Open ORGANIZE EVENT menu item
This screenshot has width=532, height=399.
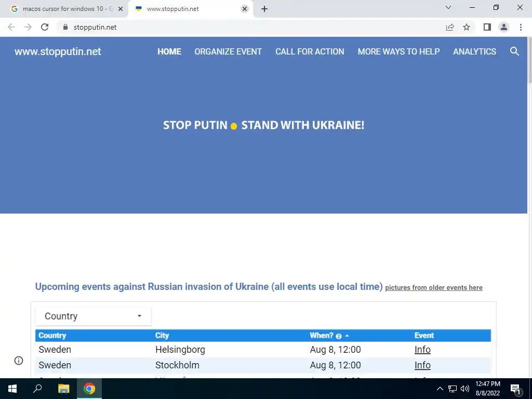coord(228,51)
